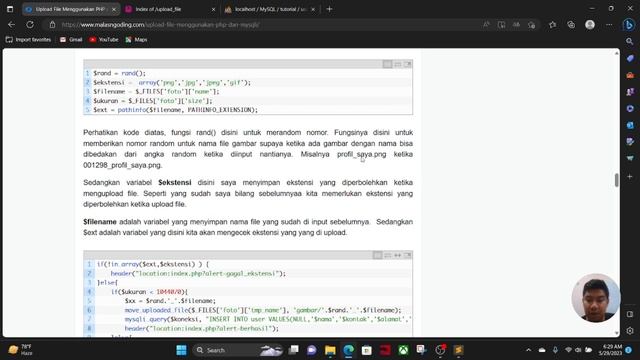Switch to localhost MySQL phpMyAdmin tab
640x360 pixels.
[x=270, y=9]
